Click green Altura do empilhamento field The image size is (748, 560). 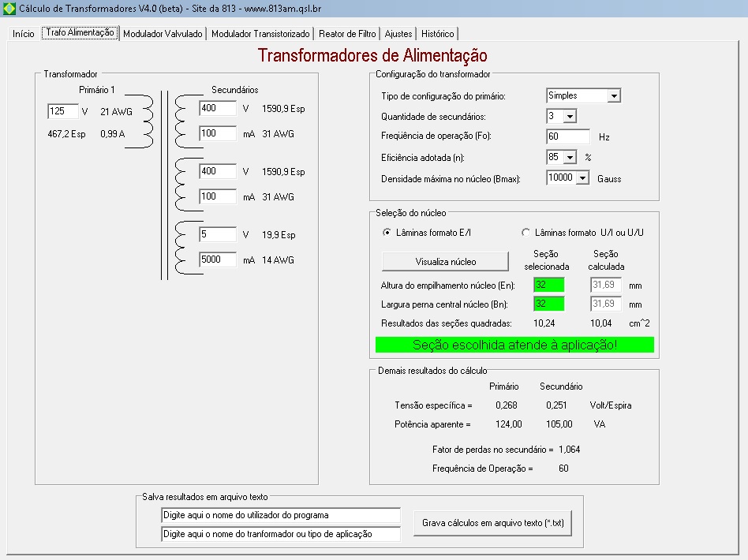tap(548, 285)
